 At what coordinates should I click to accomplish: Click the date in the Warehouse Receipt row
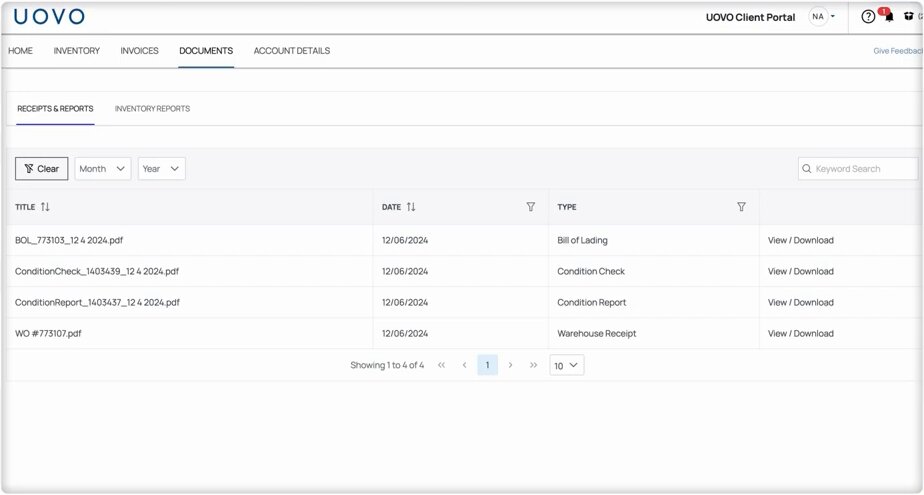point(405,334)
